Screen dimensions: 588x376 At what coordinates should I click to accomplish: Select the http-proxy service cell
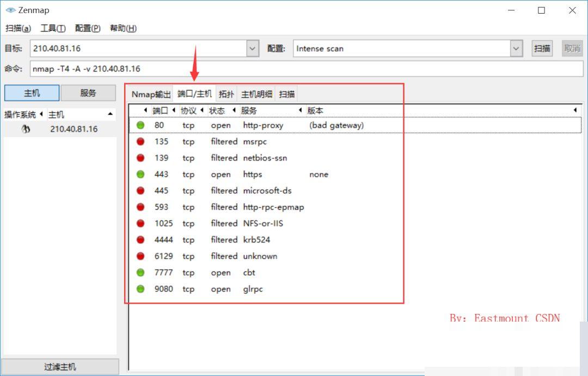263,125
